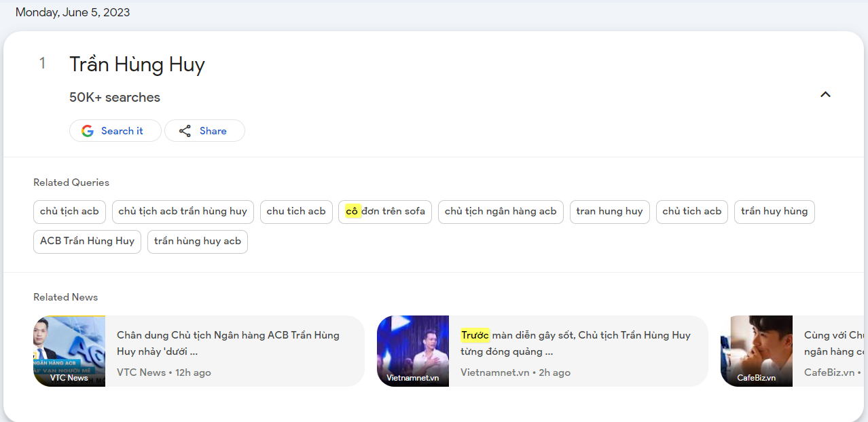This screenshot has width=868, height=422.
Task: Click the Google "Search it" button
Action: pos(115,131)
